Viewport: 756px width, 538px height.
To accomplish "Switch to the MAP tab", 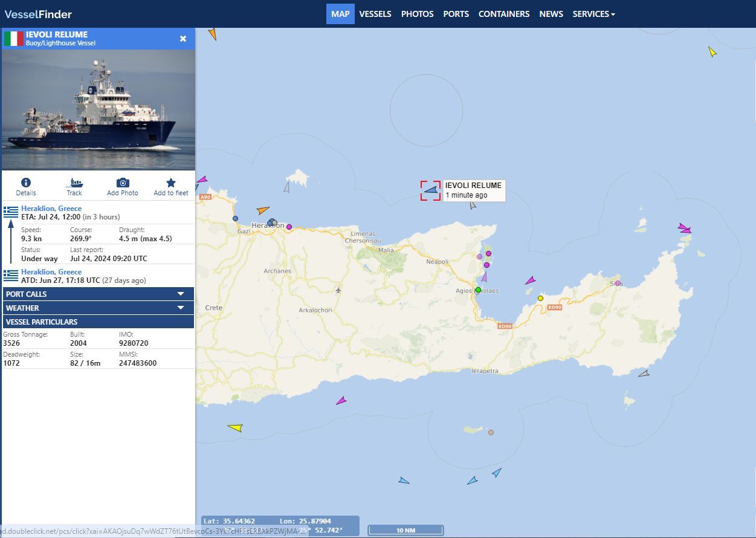I will (340, 14).
